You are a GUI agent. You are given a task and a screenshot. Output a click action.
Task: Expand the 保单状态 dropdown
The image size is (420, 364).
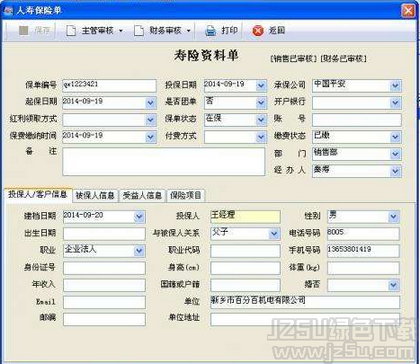point(261,120)
